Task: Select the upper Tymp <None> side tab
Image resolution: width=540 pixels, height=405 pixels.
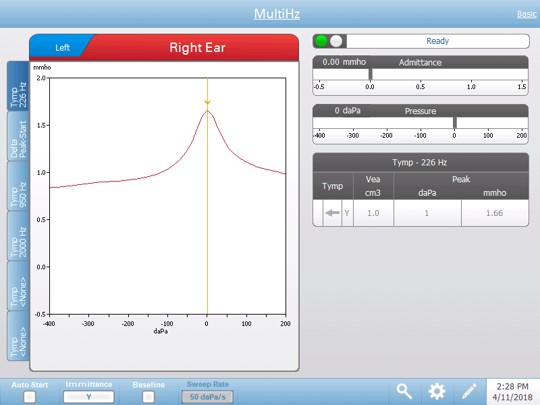Action: (18, 286)
